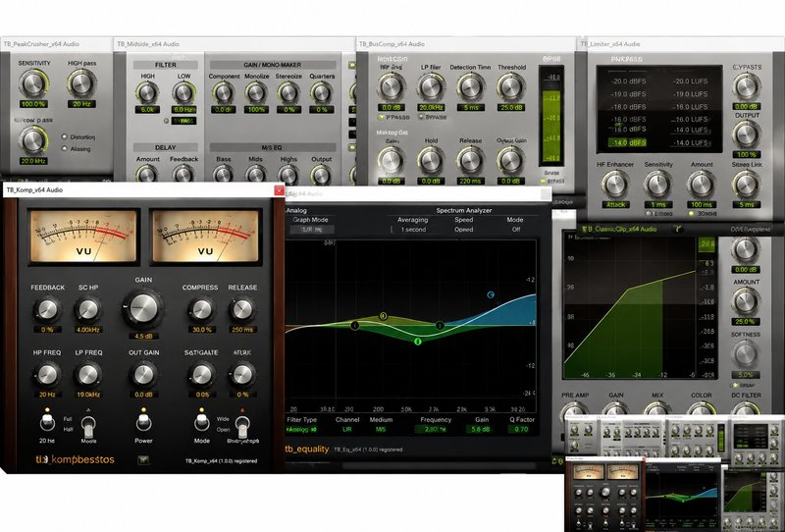785x532 pixels.
Task: Click the Monolize knob in TB_Midside
Action: tap(256, 92)
